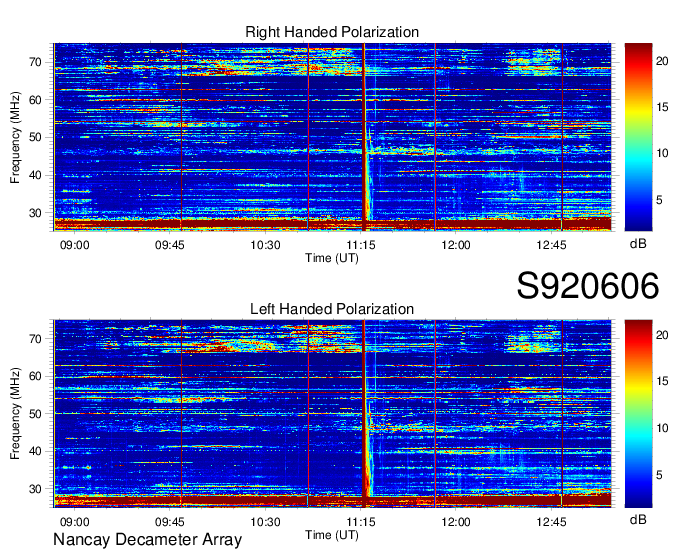Viewport: 680px width, 552px height.
Task: Click the 10:30 tick of left-handed plot
Action: click(x=265, y=522)
